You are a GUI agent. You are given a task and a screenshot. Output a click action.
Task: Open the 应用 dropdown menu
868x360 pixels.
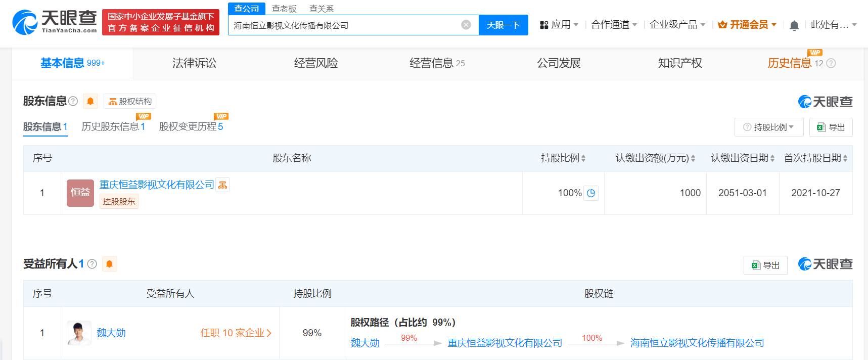(559, 25)
